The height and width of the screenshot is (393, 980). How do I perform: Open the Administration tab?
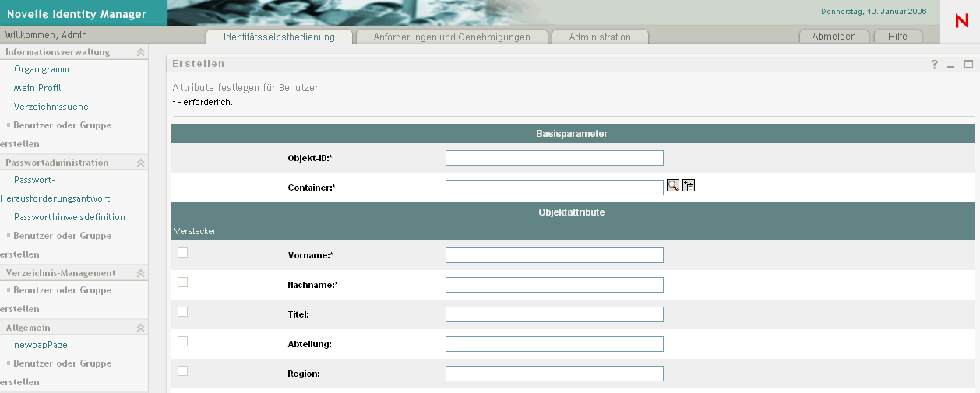point(600,37)
